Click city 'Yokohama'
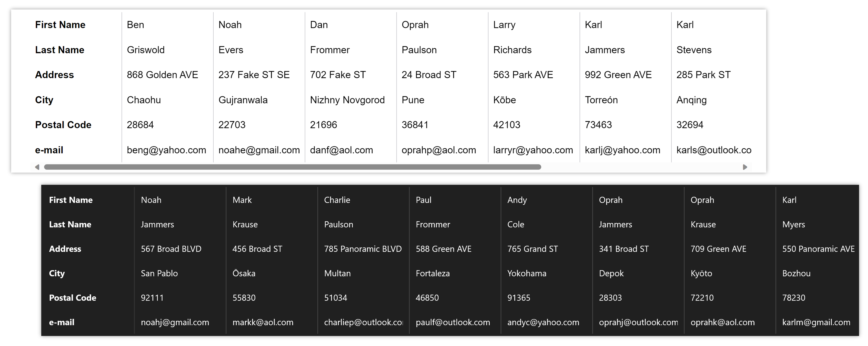 527,274
